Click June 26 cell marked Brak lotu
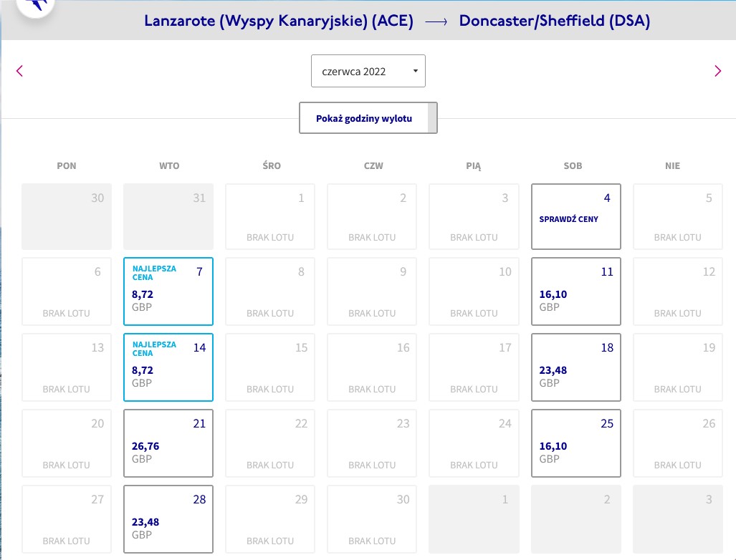This screenshot has width=736, height=560. [678, 443]
